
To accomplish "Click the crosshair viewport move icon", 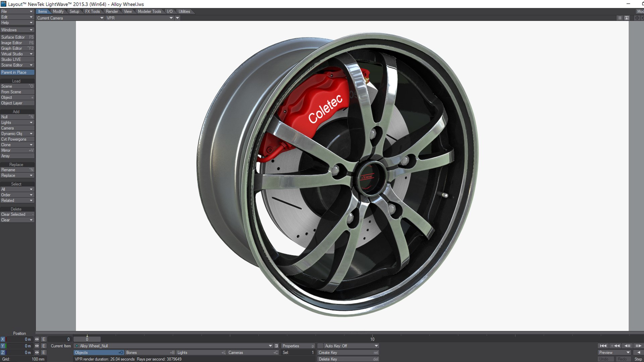I will pyautogui.click(x=637, y=18).
